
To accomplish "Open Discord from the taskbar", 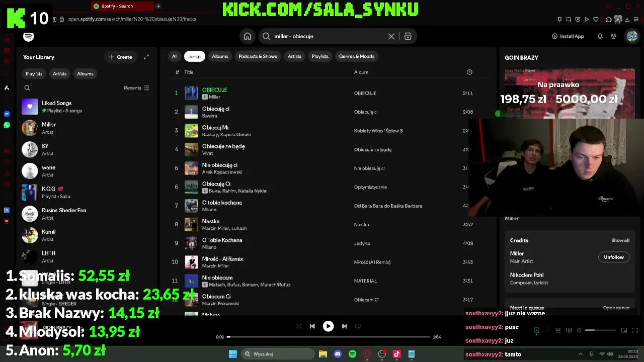I will click(x=338, y=354).
